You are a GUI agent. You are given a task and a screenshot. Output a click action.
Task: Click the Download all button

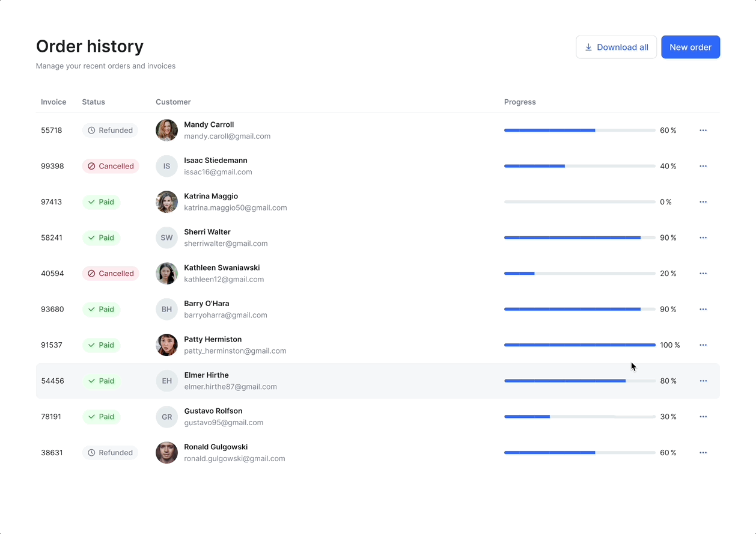(616, 48)
